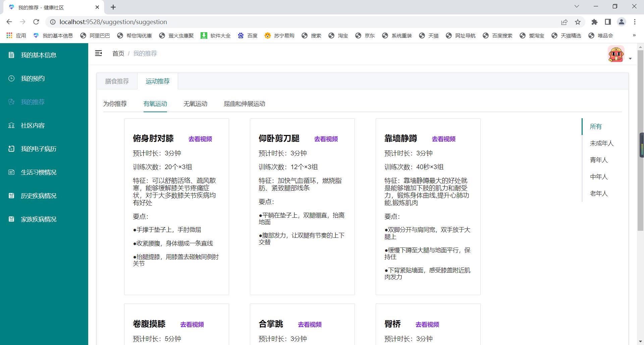Open the user avatar menu
Image resolution: width=644 pixels, height=345 pixels.
pyautogui.click(x=616, y=54)
